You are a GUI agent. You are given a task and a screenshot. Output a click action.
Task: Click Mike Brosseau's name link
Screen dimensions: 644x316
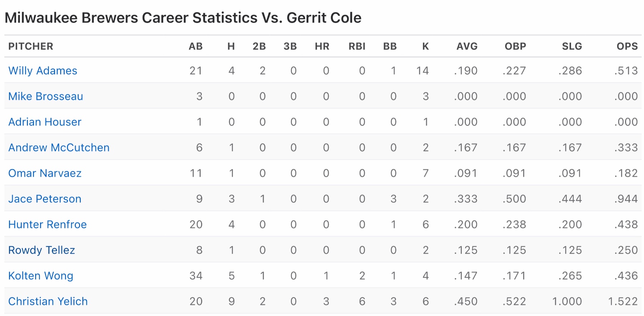pos(45,97)
